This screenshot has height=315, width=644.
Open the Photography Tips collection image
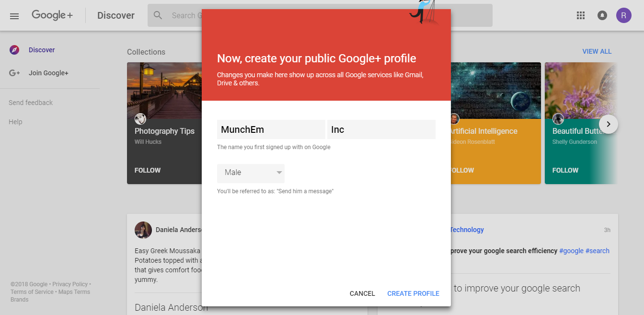[x=164, y=91]
